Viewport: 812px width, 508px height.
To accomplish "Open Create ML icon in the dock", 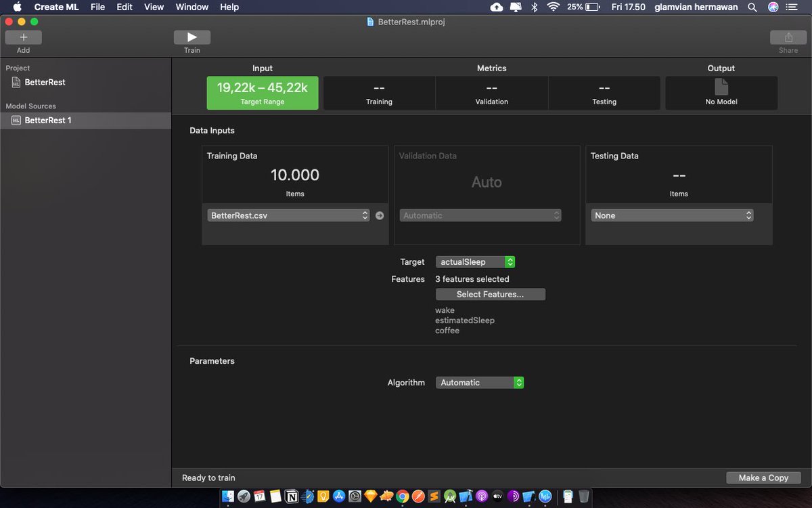I will pos(545,496).
